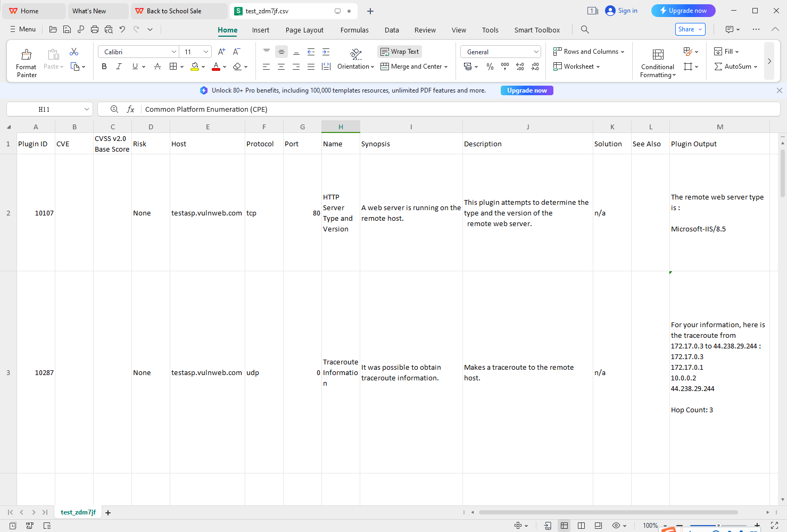Open the Data tab
This screenshot has width=787, height=532.
(x=392, y=30)
